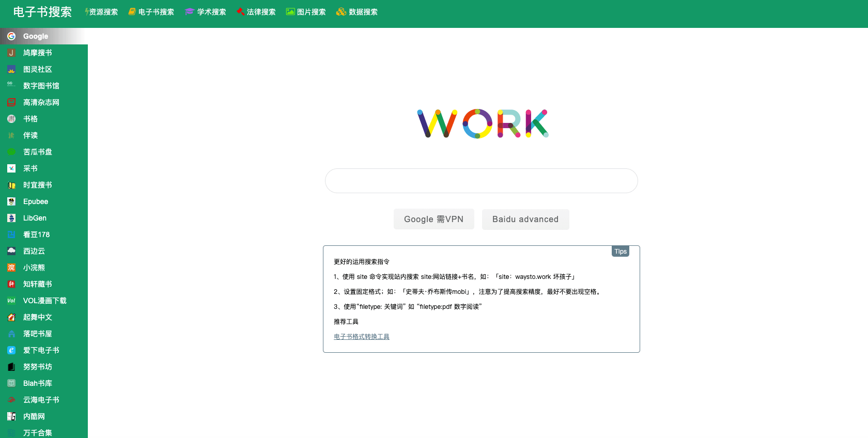Select the 鸠摩搜书 text label
Screen dimensions: 868x438
point(38,53)
